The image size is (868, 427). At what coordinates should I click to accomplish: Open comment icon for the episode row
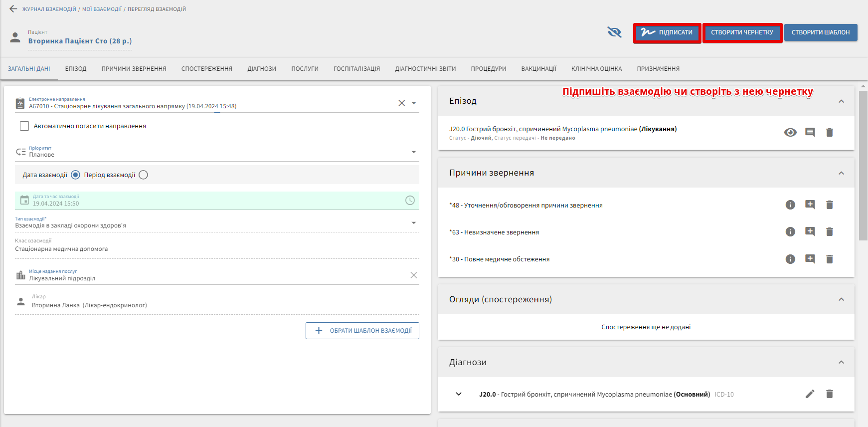coord(810,133)
